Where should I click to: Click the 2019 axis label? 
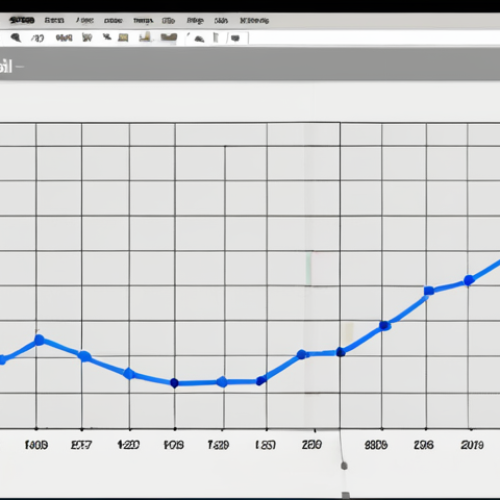tap(472, 445)
